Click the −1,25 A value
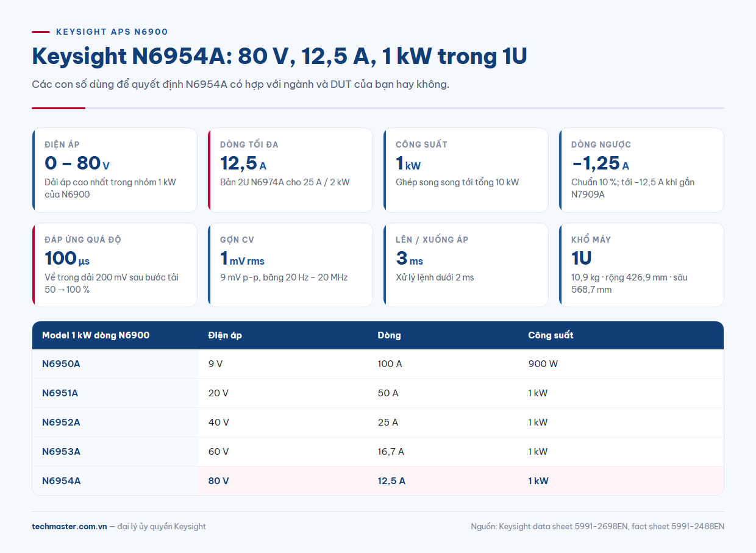 [x=601, y=163]
